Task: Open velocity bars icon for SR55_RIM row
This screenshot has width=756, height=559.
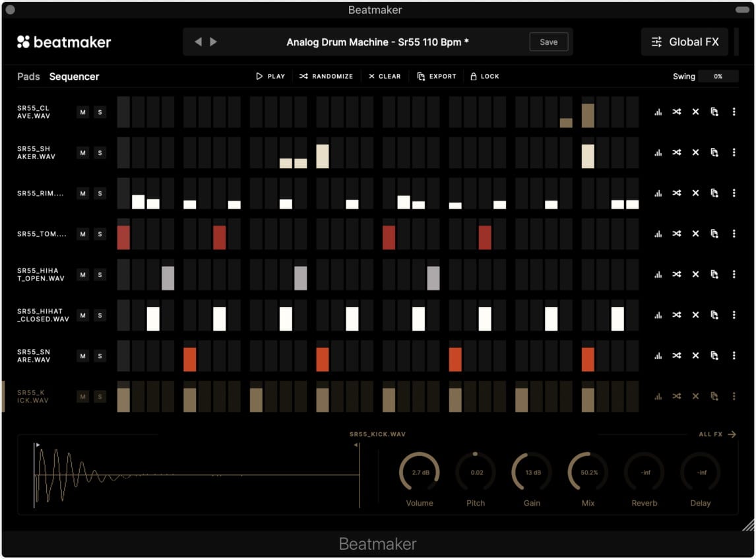Action: coord(658,193)
